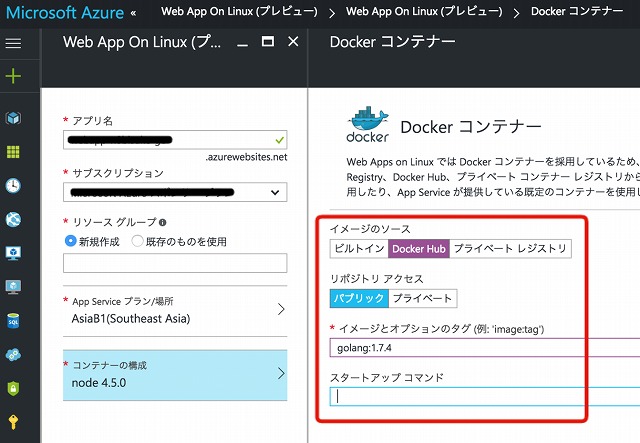Select プライベート レジストリ image source

(x=510, y=249)
